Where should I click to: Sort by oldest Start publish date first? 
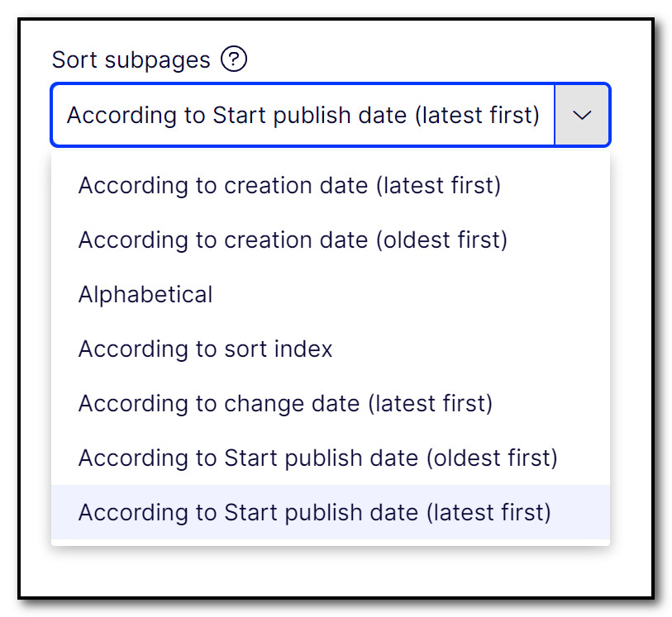coord(331,458)
